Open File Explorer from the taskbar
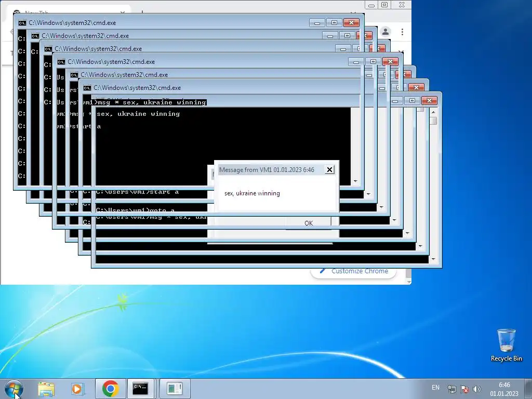The image size is (532, 399). pos(46,389)
